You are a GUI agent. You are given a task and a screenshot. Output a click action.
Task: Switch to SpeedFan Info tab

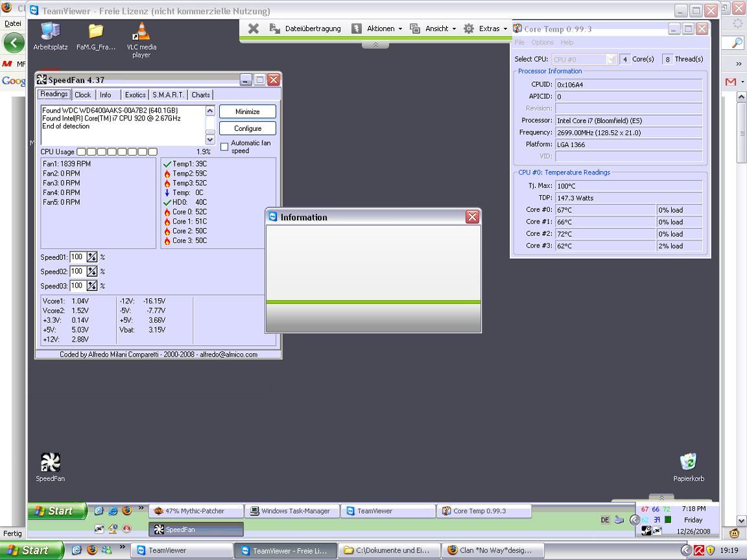(x=106, y=95)
